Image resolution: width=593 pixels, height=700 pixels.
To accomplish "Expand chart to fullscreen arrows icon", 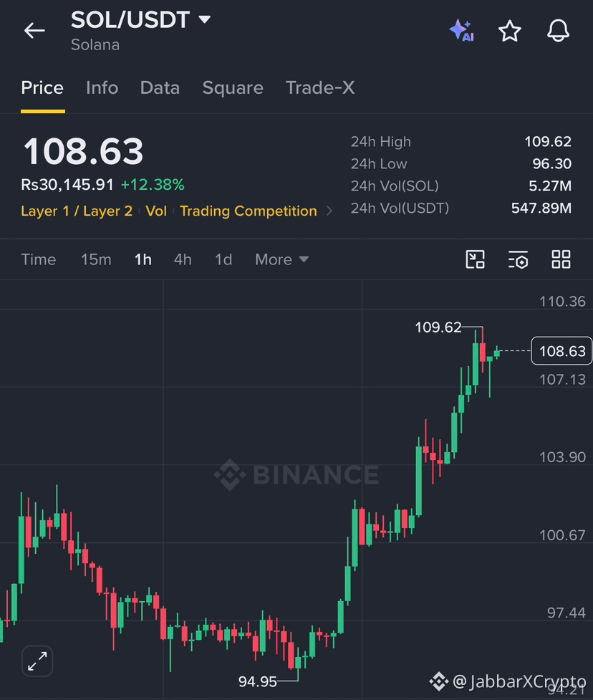I will click(x=37, y=661).
